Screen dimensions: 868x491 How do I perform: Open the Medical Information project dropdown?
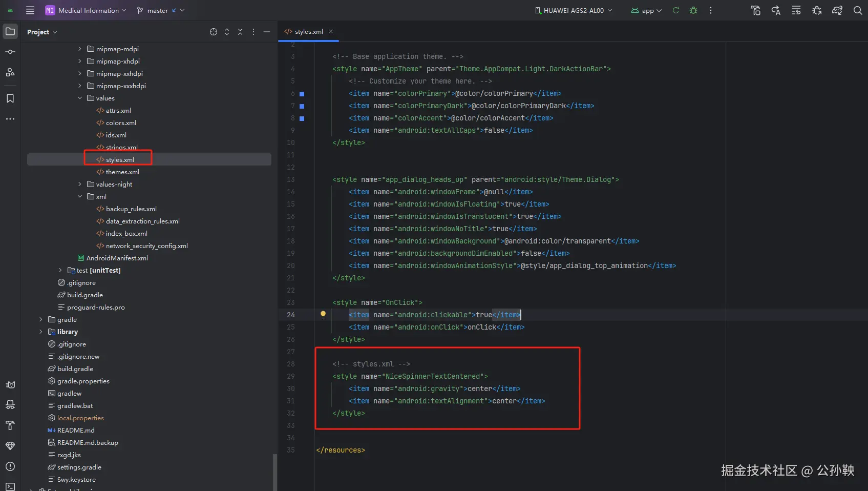(x=86, y=10)
